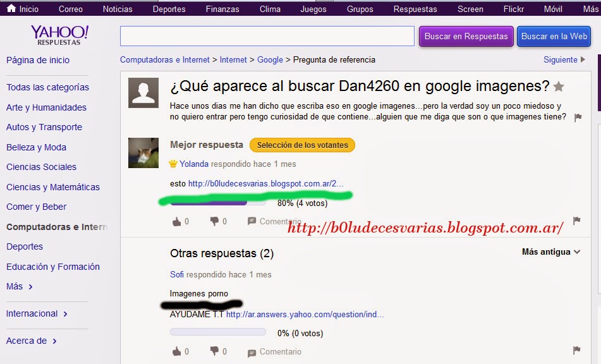Open the b0ludecesvarias blogspot link
The image size is (601, 364).
tap(265, 183)
